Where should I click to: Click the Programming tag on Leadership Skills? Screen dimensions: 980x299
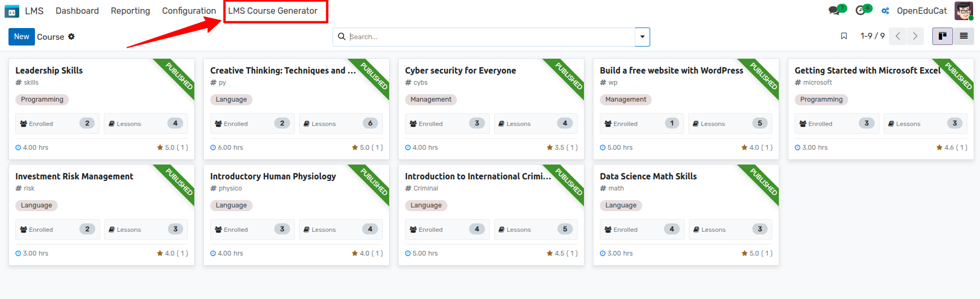tap(42, 99)
